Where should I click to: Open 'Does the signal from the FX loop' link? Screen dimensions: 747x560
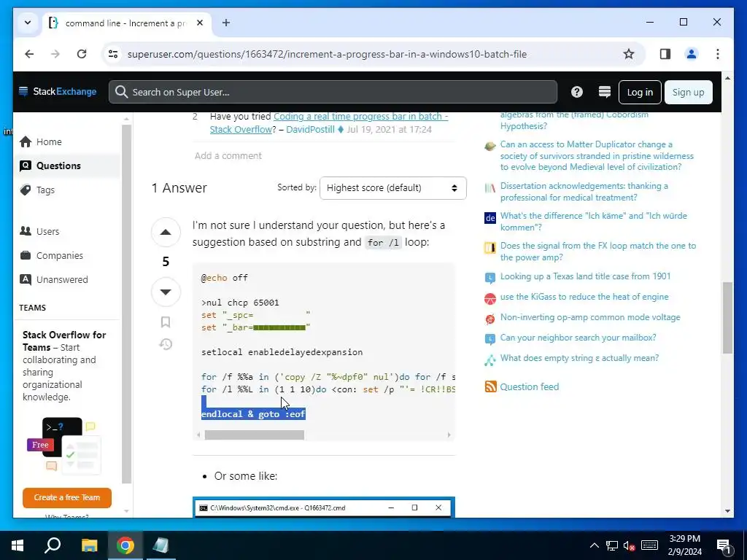tap(598, 252)
